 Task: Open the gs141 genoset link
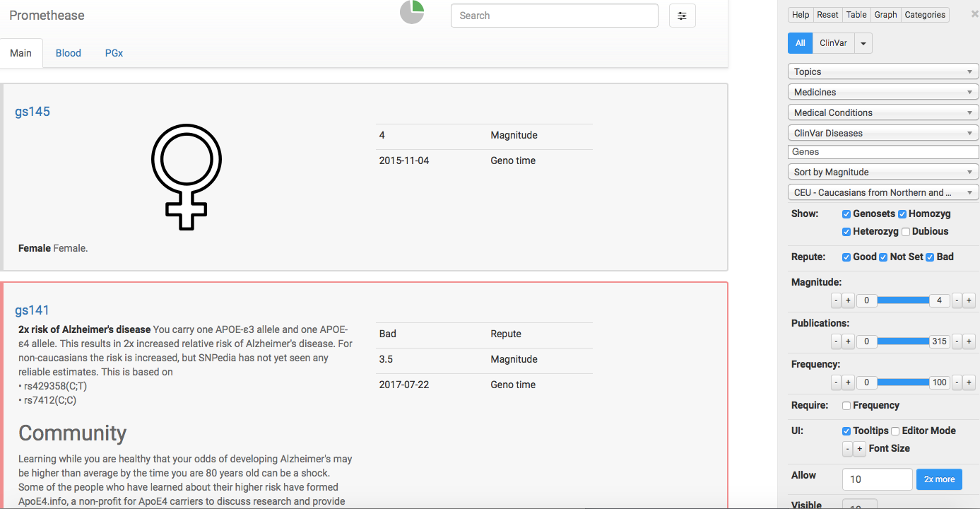click(x=33, y=310)
